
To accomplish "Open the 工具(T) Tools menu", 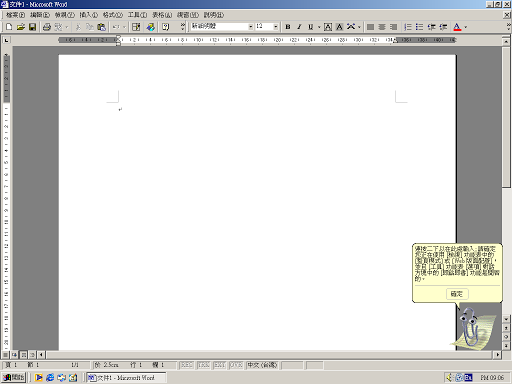I will click(x=137, y=15).
